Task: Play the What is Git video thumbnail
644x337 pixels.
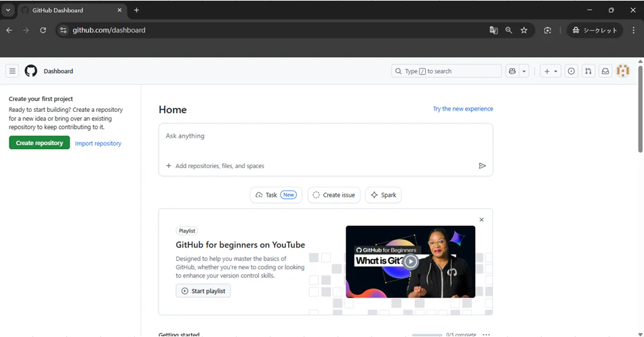Action: [410, 261]
